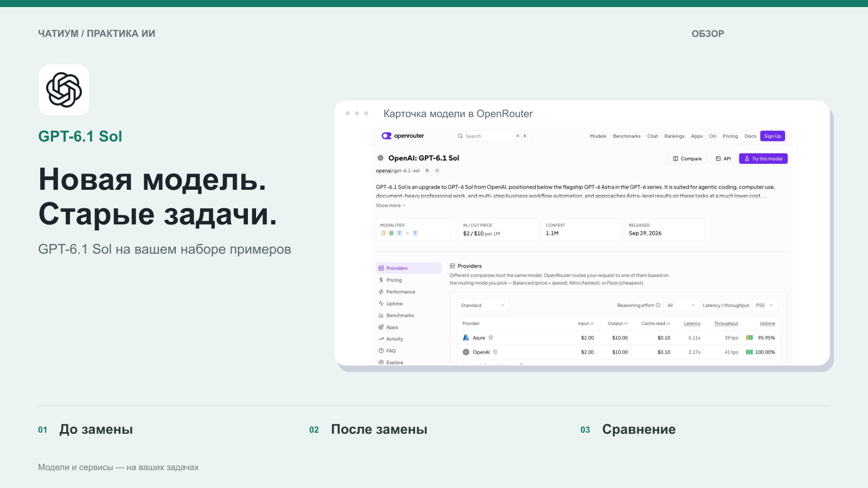Sort by the Uptime column header
Image resolution: width=868 pixels, height=488 pixels.
[x=767, y=324]
